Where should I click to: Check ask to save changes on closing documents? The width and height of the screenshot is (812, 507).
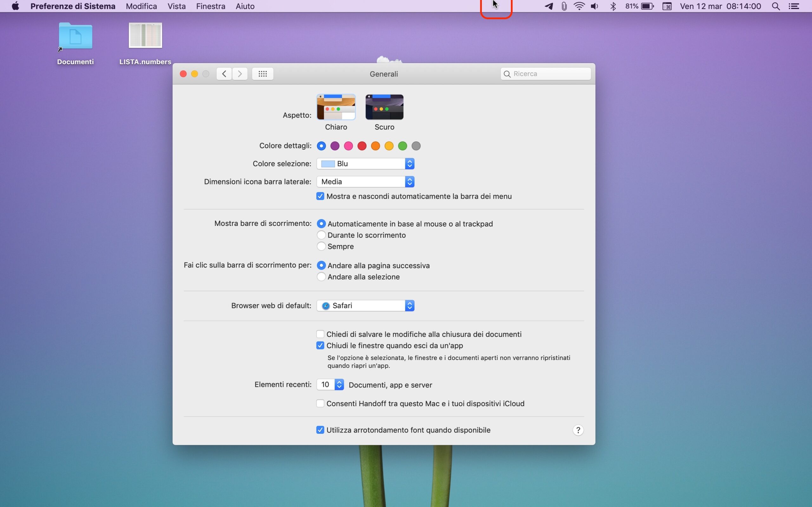point(320,334)
